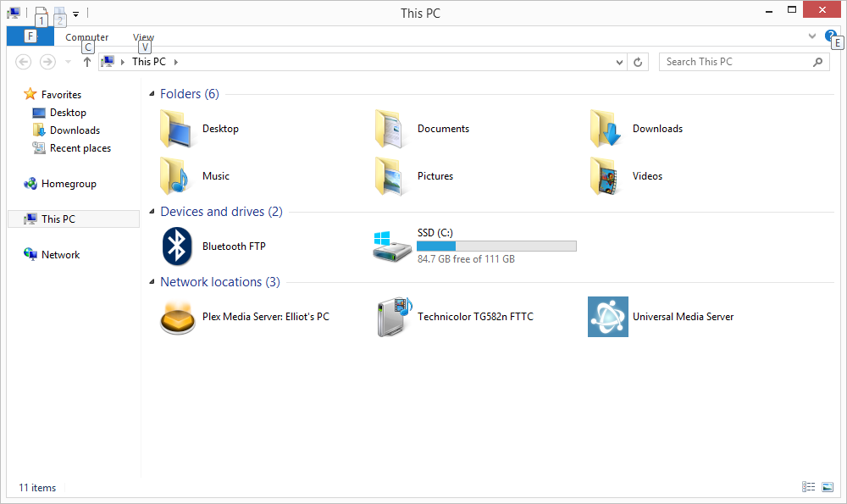Expand the ribbon with the chevron
Viewport: 847px width, 504px height.
(x=812, y=36)
